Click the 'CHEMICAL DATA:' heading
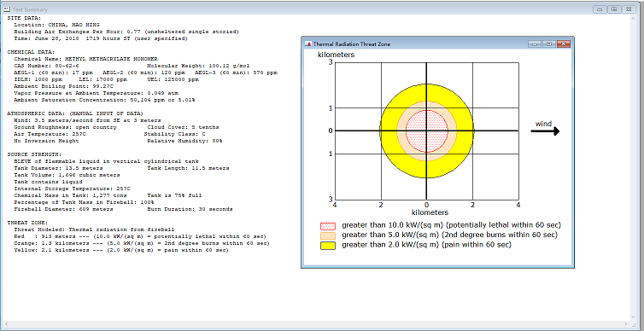This screenshot has height=331, width=644. pos(31,52)
